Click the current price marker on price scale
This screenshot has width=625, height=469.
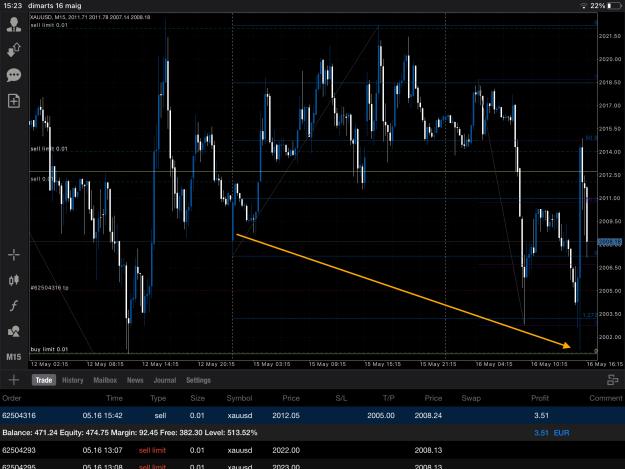(x=609, y=242)
